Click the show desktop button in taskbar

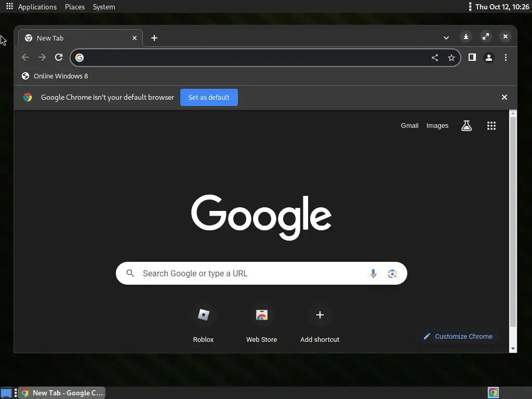pyautogui.click(x=6, y=393)
